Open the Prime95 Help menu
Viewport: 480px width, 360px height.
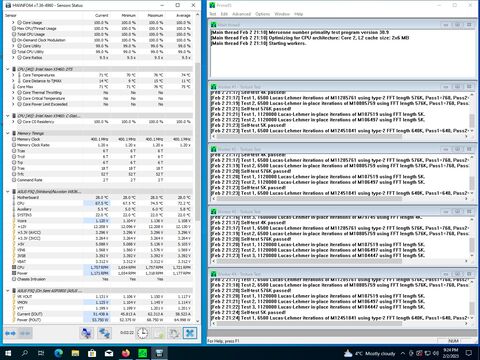298,14
